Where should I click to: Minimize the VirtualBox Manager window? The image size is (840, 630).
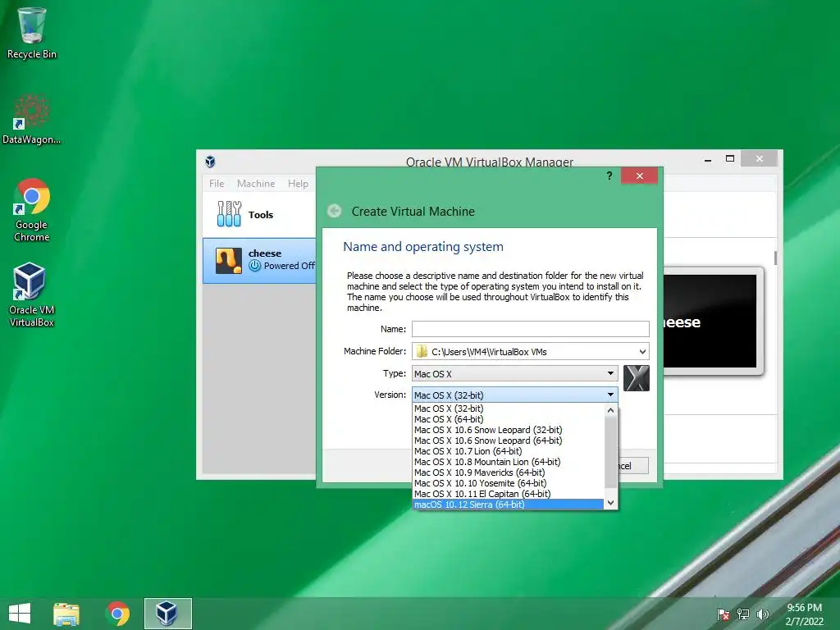coord(708,160)
